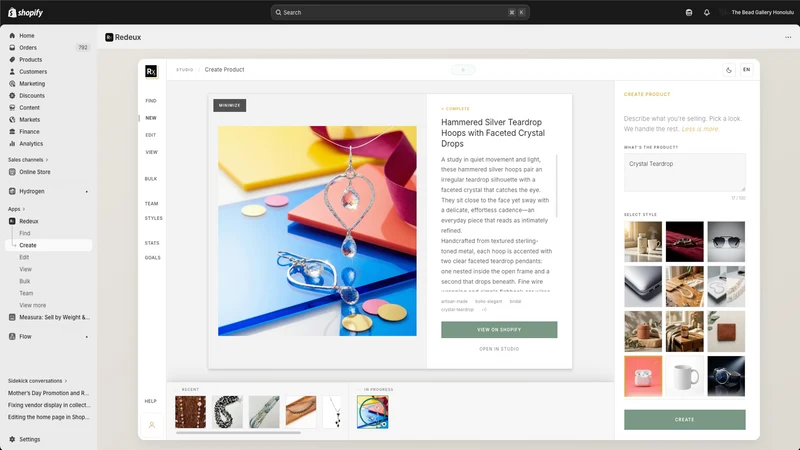Click the Redeux Rx logo in studio
The height and width of the screenshot is (450, 800).
[x=151, y=71]
